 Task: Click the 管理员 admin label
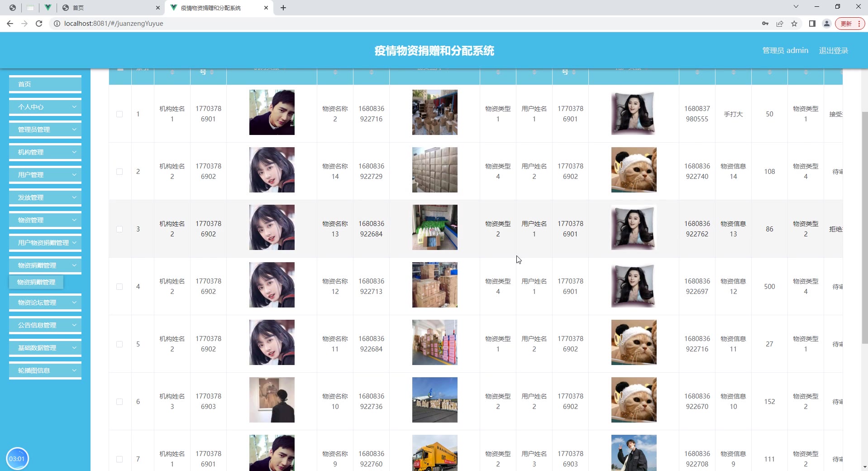click(785, 51)
